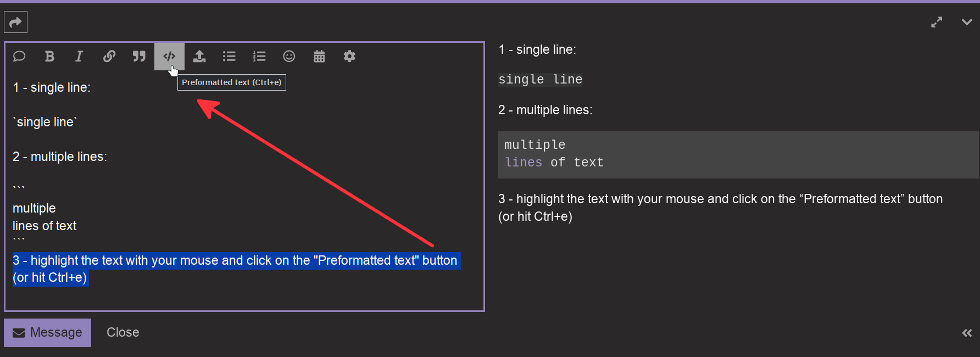Apply Bold formatting to selection
This screenshot has width=980, height=357.
click(x=49, y=56)
